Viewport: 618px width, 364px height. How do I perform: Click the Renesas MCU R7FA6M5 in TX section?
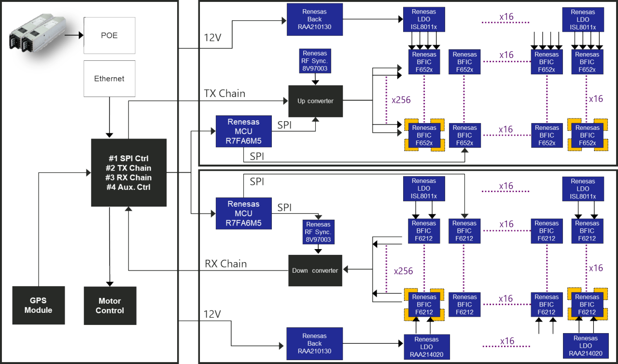coord(243,131)
